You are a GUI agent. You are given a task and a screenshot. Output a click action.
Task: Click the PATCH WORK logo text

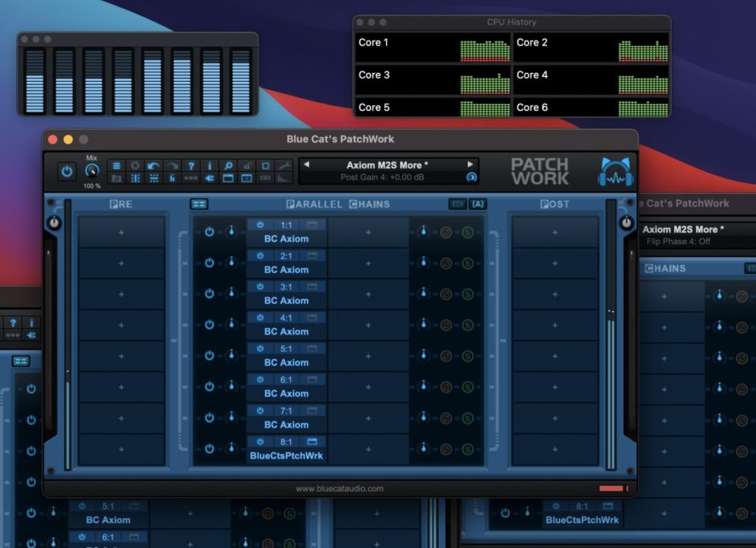click(x=540, y=171)
